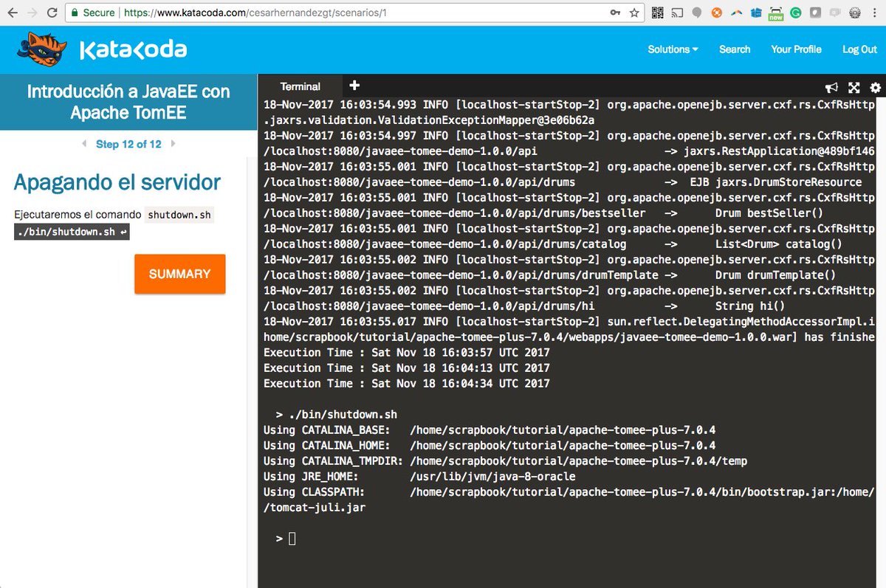Go to previous step with left arrow
This screenshot has width=886, height=588.
[x=84, y=144]
